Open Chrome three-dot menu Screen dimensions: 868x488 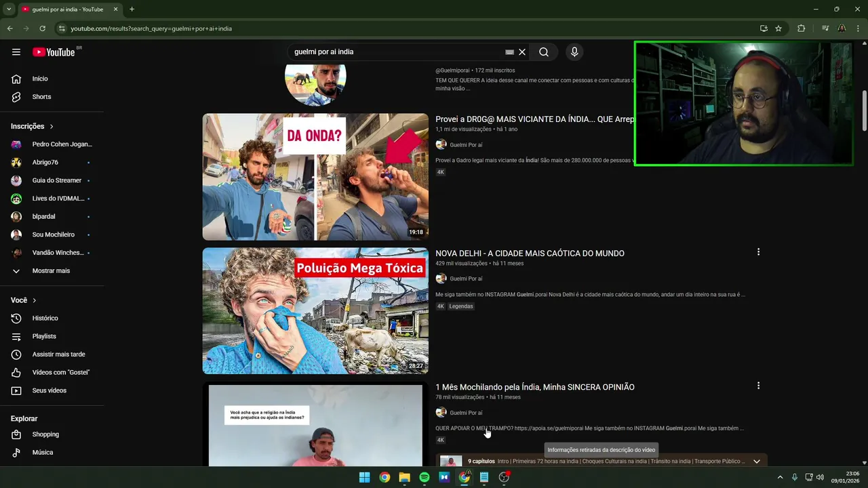click(x=859, y=28)
